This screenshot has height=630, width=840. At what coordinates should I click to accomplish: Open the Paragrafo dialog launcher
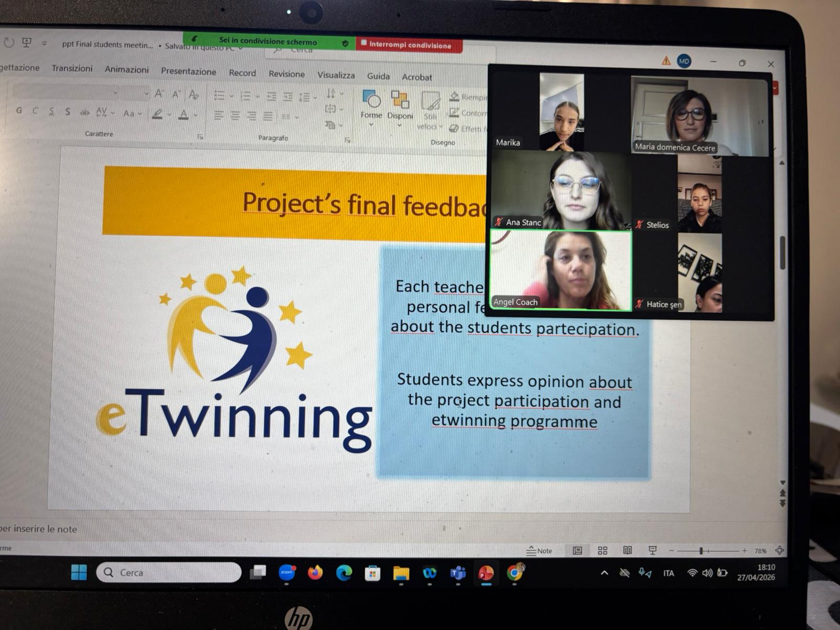[347, 140]
